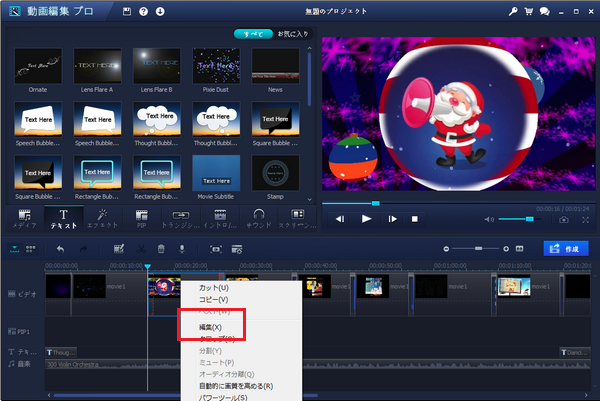Switch to the メディア media tab
The height and width of the screenshot is (401, 600).
24,219
